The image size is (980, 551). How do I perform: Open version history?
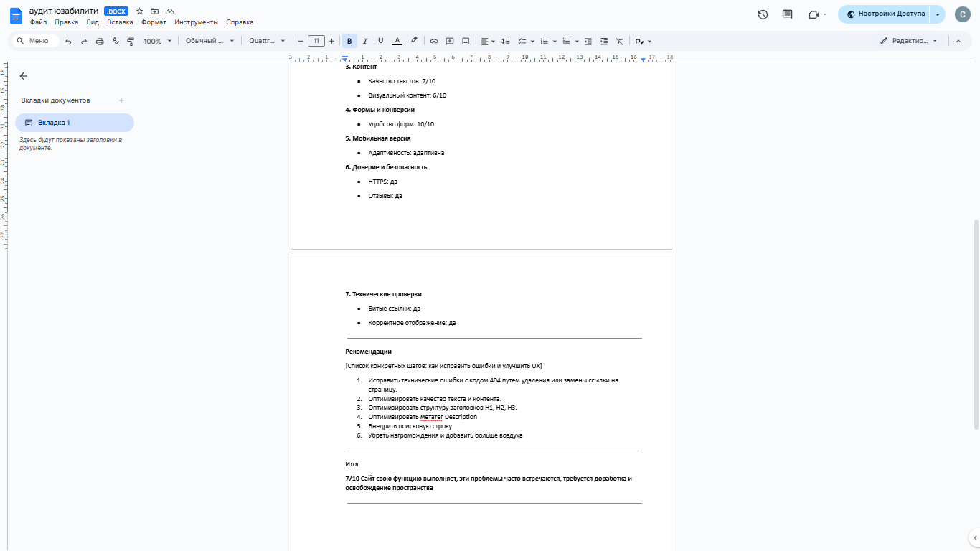[763, 14]
